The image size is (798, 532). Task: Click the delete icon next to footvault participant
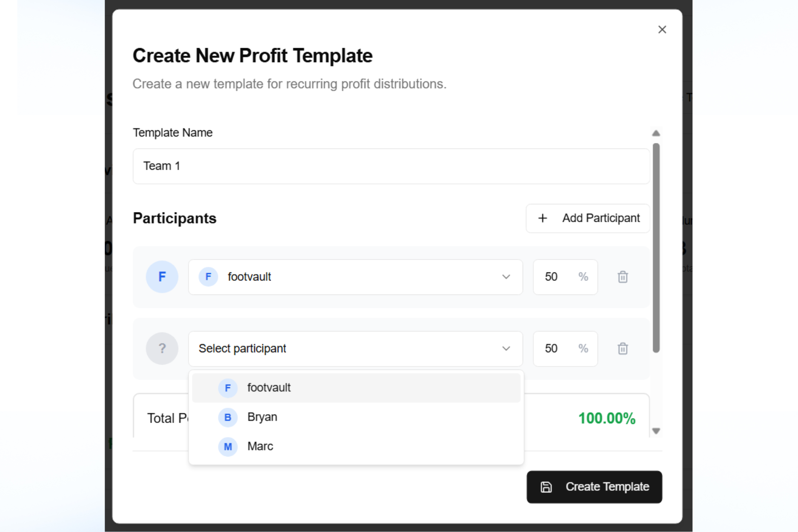point(623,277)
